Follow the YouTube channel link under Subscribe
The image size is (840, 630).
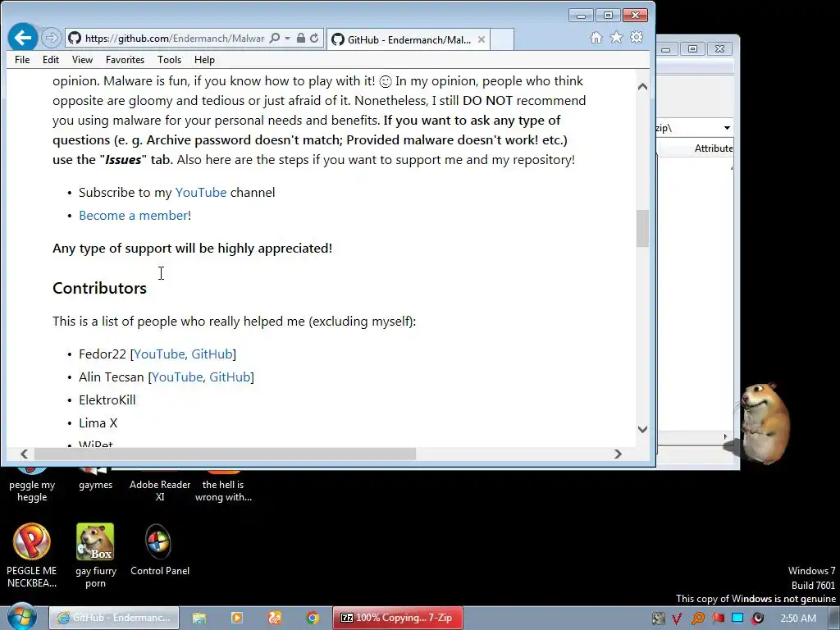(201, 192)
